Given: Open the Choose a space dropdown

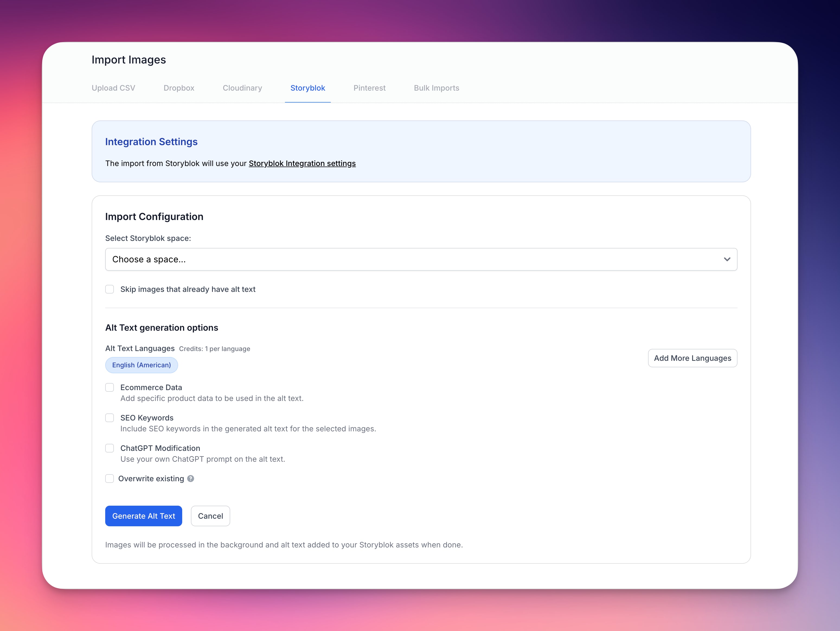Looking at the screenshot, I should 421,259.
